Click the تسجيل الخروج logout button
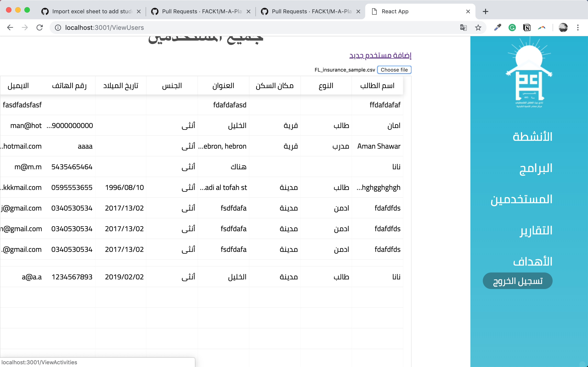 click(517, 281)
